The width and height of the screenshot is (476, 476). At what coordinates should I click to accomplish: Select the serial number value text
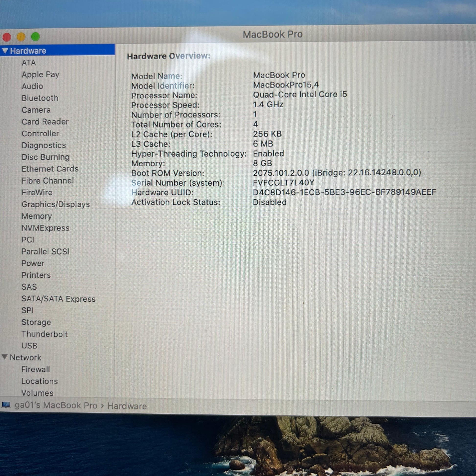(283, 182)
